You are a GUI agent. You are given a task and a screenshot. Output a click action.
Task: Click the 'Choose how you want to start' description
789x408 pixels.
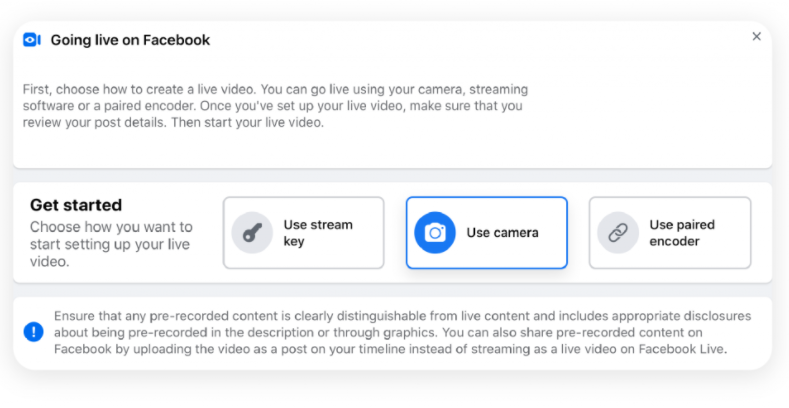tap(111, 244)
